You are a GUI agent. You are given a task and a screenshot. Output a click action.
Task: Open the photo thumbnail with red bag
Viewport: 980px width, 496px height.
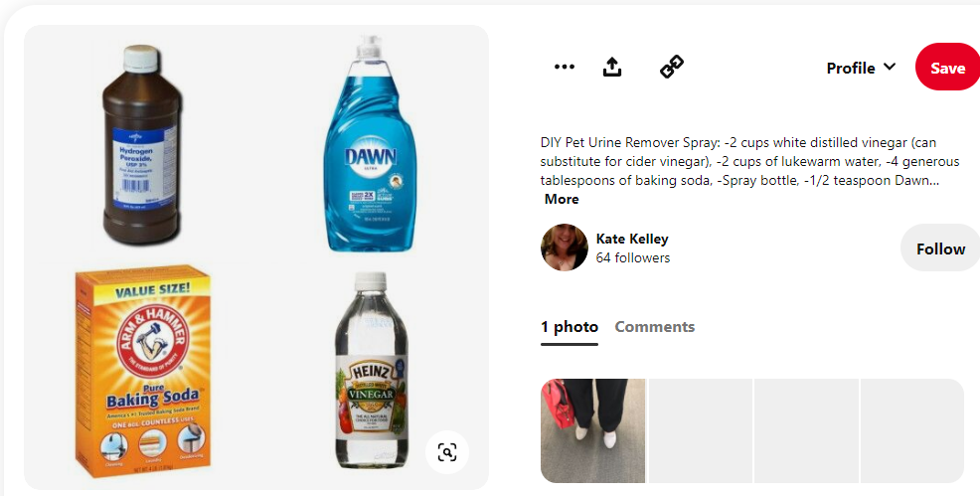pos(592,430)
